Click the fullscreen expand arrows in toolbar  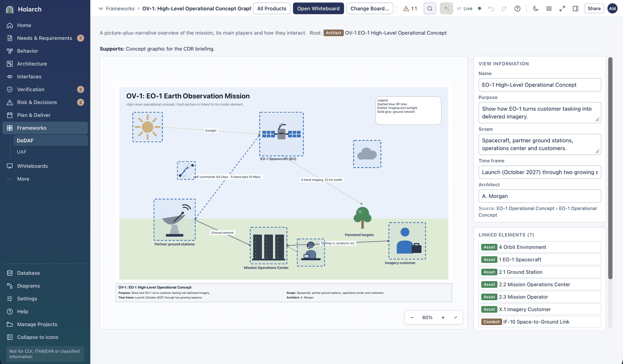tap(562, 9)
